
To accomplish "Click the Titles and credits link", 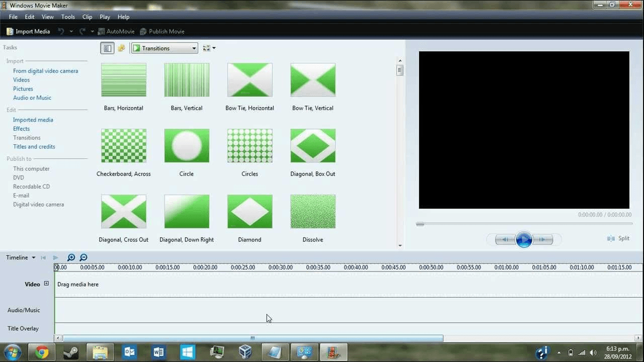I will (34, 146).
